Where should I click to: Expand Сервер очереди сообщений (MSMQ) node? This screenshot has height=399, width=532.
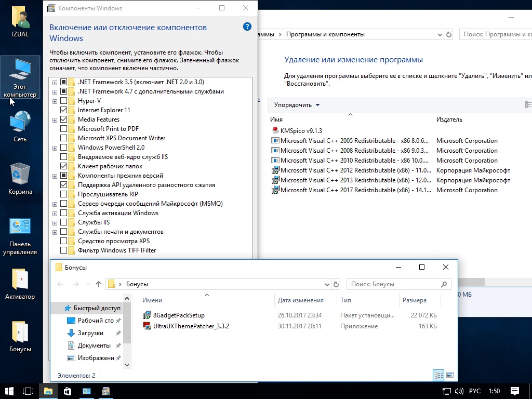click(x=55, y=204)
